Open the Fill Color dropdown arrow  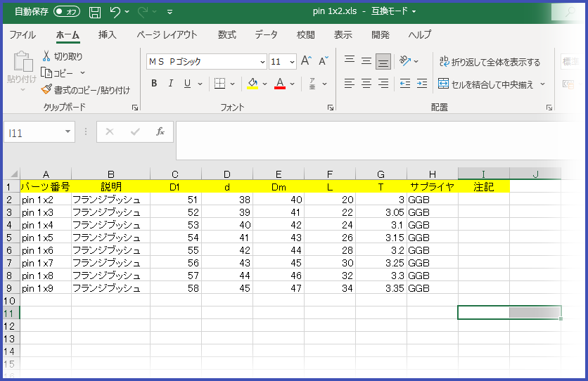[x=264, y=84]
